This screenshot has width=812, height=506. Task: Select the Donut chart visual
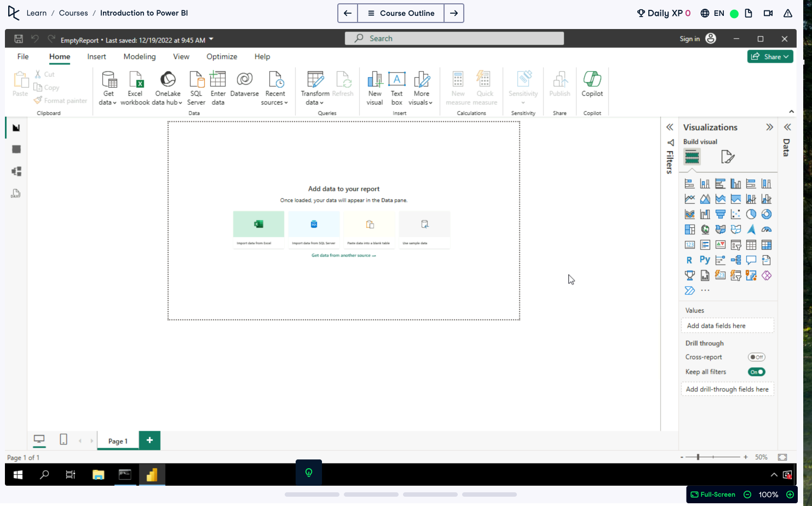point(767,214)
